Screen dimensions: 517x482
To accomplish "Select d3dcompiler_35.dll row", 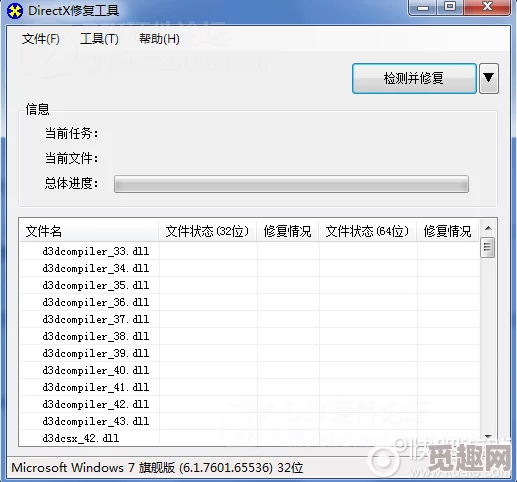I will [x=249, y=285].
